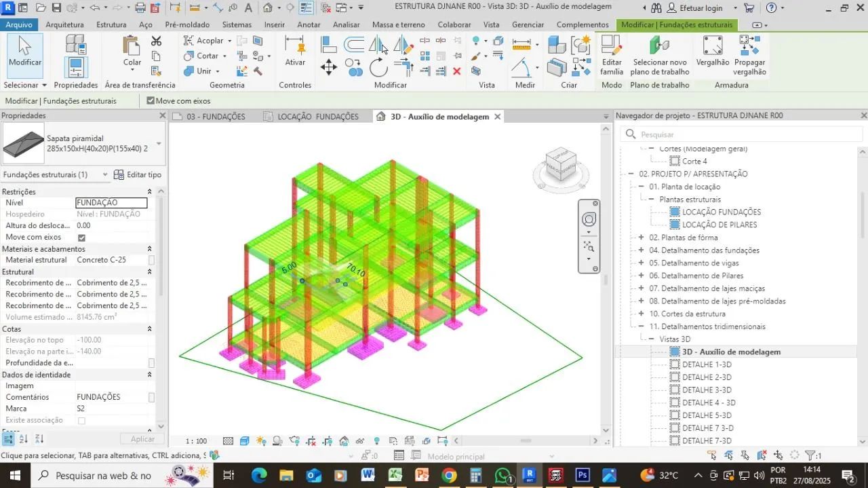
Task: Toggle the Existe associação checkbox
Action: (x=81, y=421)
